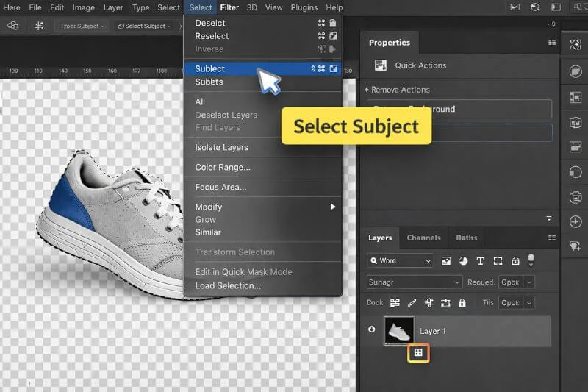Choose Edit in Quick Mask Mode
588x392 pixels.
263,272
